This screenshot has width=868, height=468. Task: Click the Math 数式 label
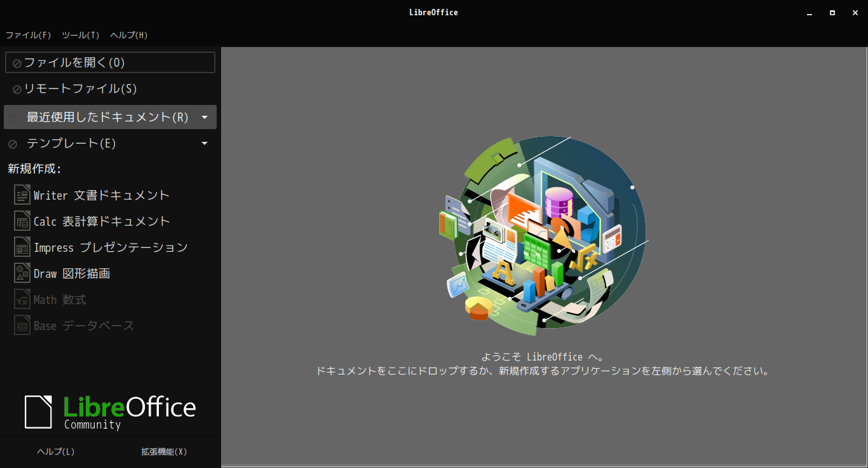(60, 299)
